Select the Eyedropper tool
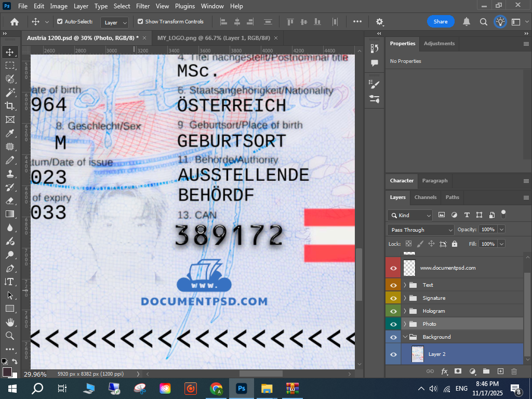The width and height of the screenshot is (532, 399). point(10,134)
